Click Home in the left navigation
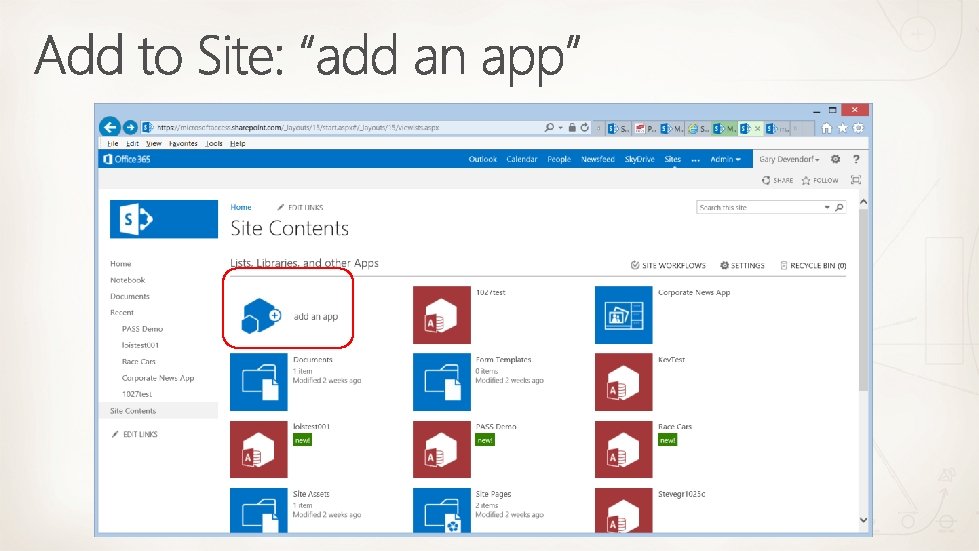 pos(121,264)
